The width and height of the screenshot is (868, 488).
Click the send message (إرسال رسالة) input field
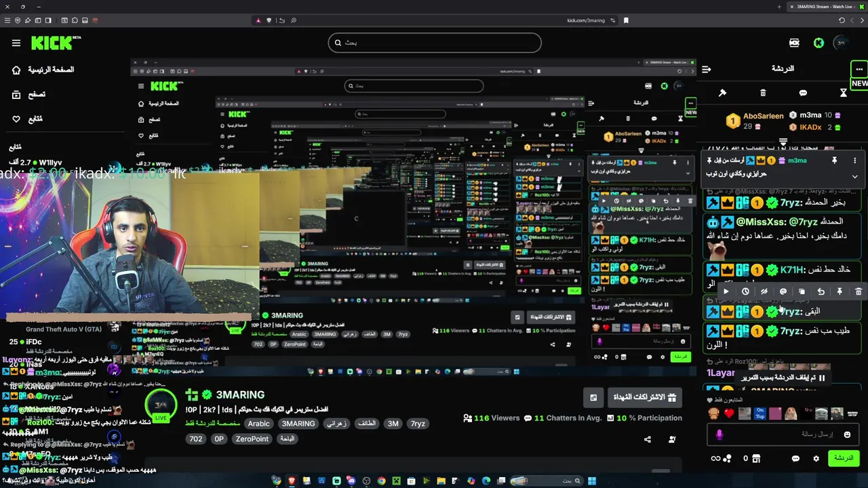783,434
